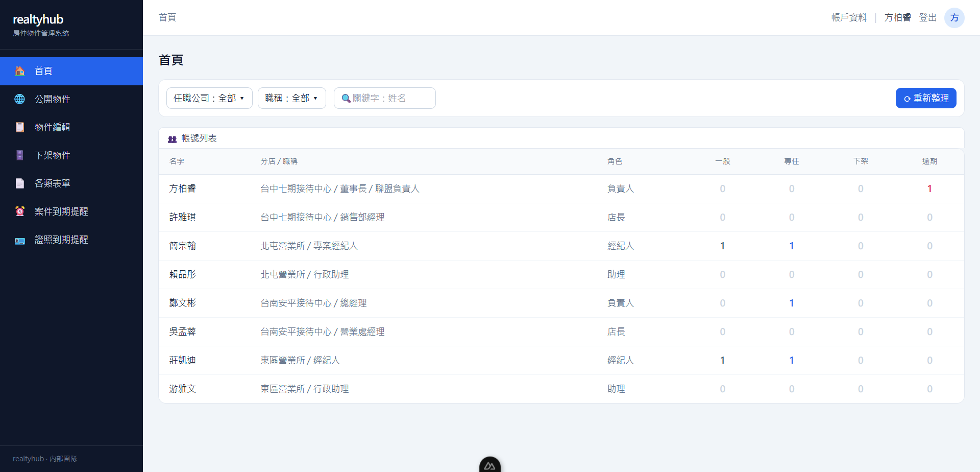Click 台中七期接待中心 / 董事長 / 聯盟負責人 cell
Viewport: 980px width, 472px height.
click(x=340, y=189)
